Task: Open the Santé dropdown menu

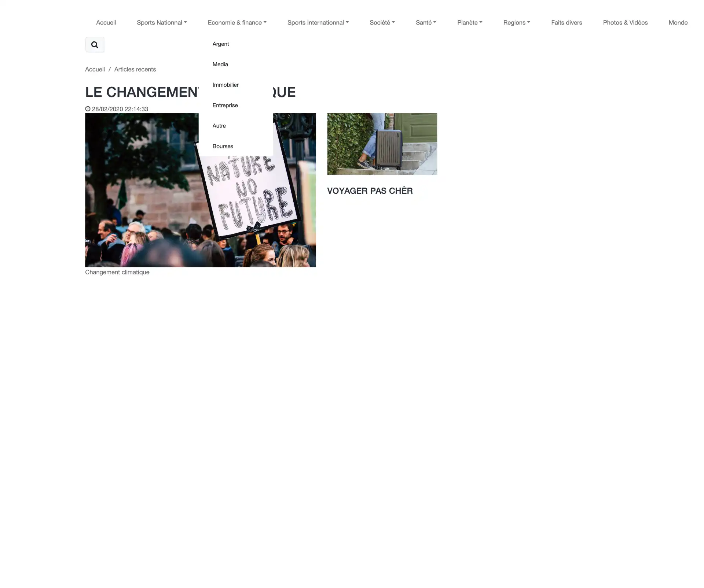Action: [426, 22]
